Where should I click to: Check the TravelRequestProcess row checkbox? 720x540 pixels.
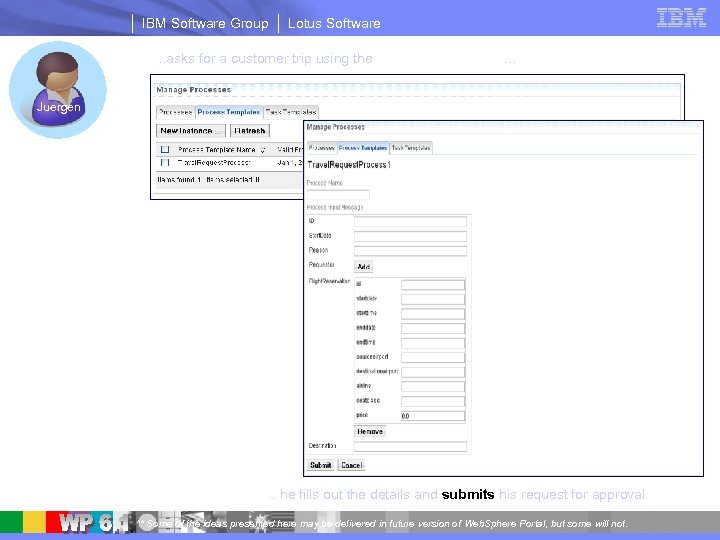pos(165,163)
